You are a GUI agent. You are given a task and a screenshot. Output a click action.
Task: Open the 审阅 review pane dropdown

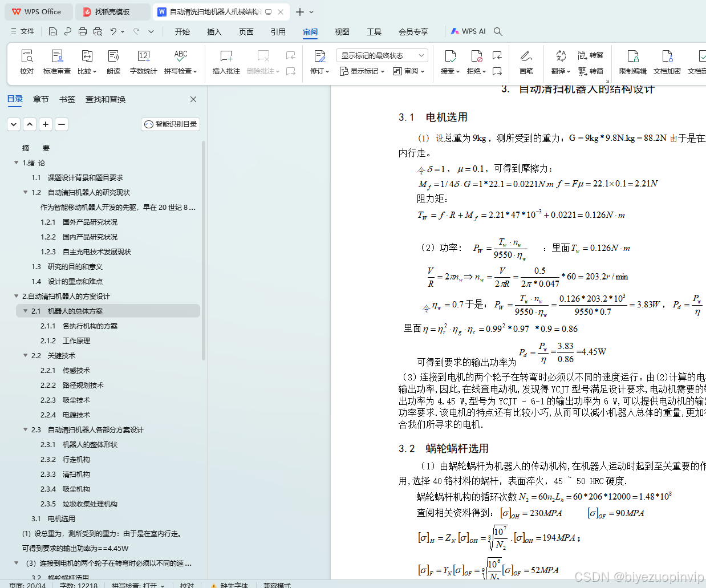point(409,71)
